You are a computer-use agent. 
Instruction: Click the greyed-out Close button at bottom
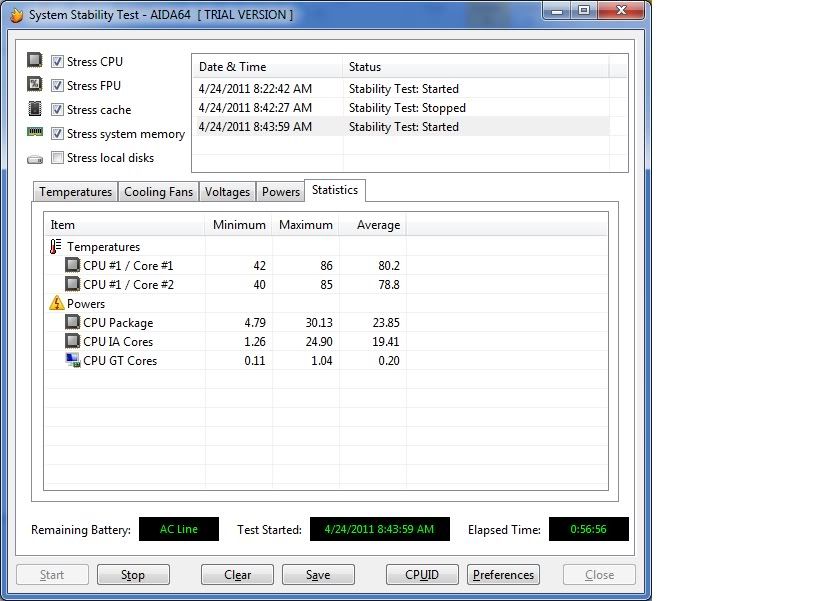[600, 575]
